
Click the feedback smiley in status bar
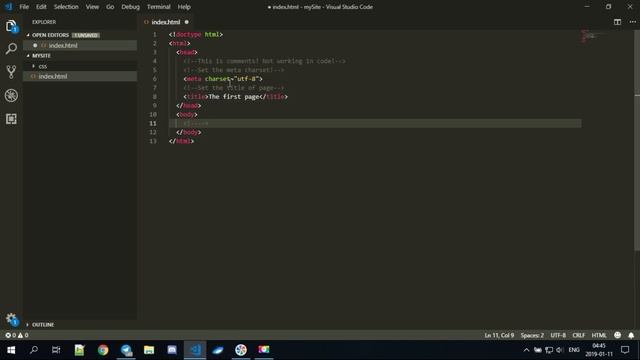(x=617, y=335)
